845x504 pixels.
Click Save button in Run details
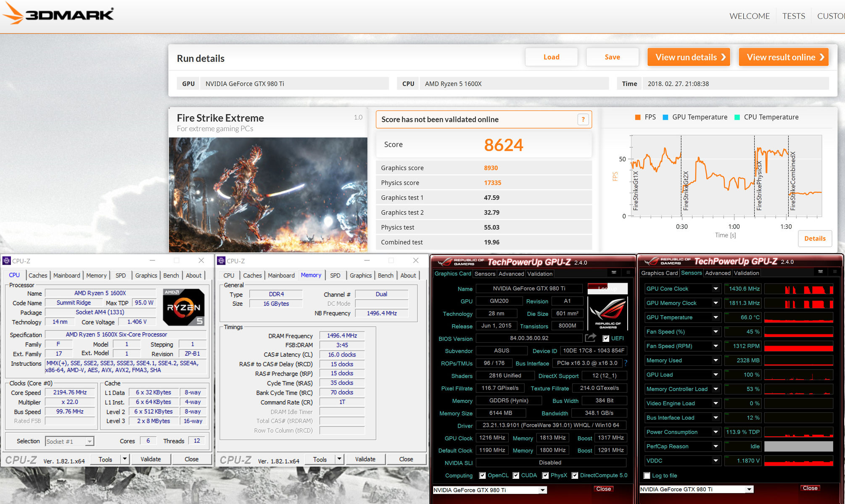click(612, 57)
